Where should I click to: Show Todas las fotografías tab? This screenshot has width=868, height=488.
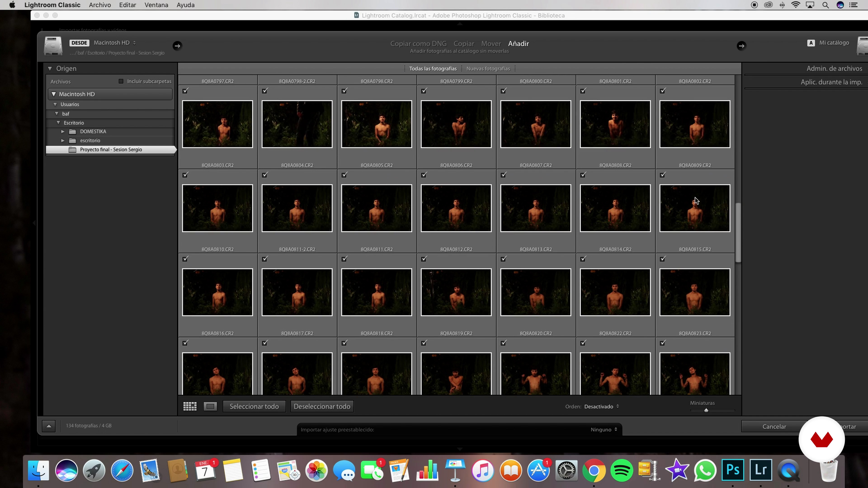click(x=433, y=69)
